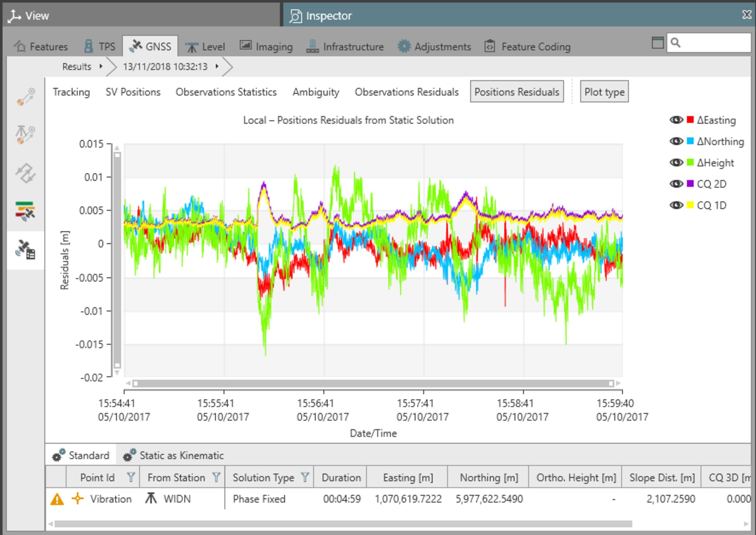This screenshot has width=756, height=535.
Task: Open the first GNSS interval sidebar icon
Action: click(x=26, y=97)
